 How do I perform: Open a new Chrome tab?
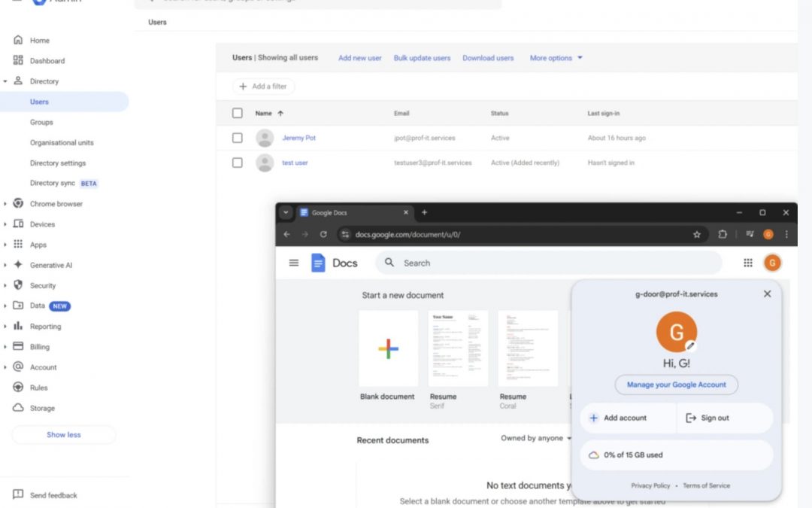[x=424, y=212]
